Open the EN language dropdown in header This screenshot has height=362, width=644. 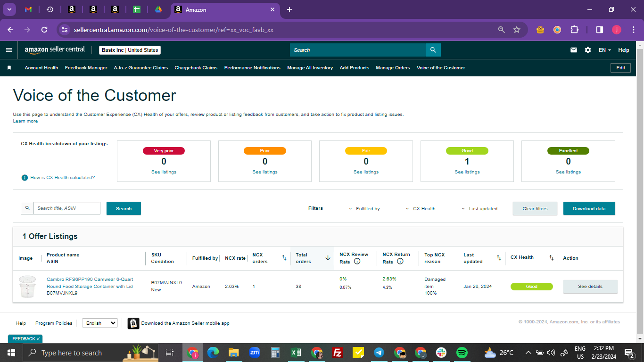pos(605,50)
